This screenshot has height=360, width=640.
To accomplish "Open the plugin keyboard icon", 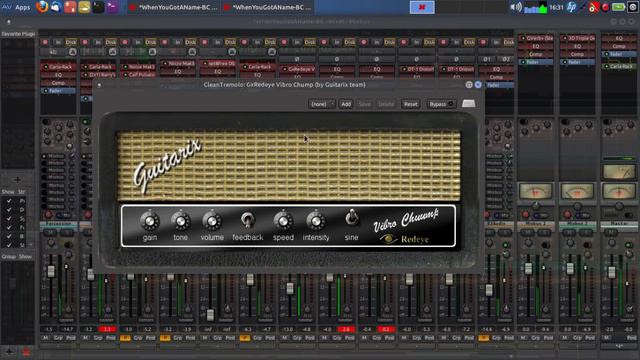I will [x=469, y=104].
